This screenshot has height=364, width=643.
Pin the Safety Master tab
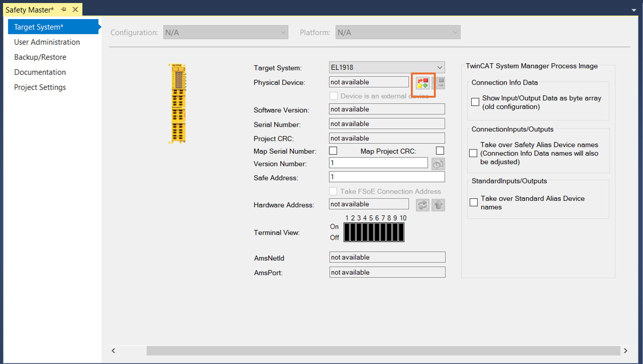pos(63,10)
